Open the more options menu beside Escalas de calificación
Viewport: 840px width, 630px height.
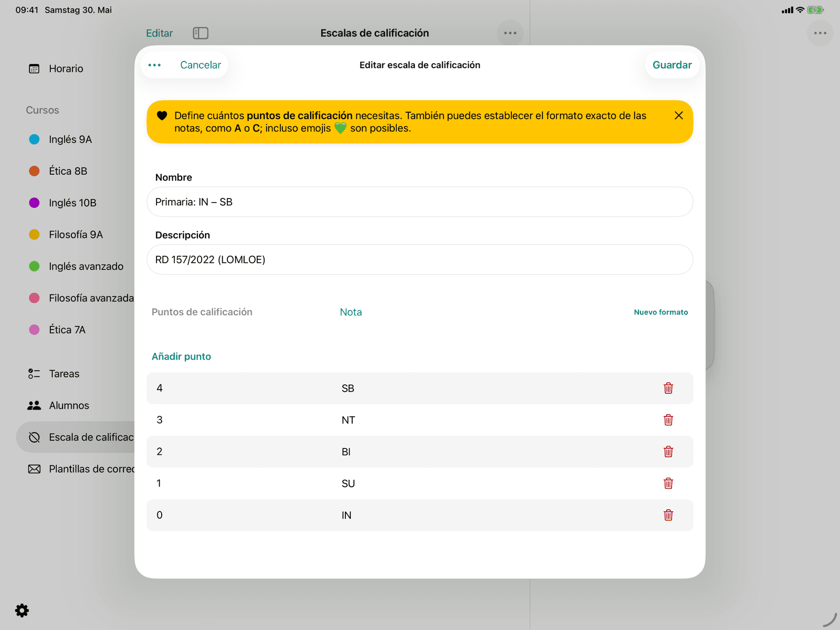510,33
